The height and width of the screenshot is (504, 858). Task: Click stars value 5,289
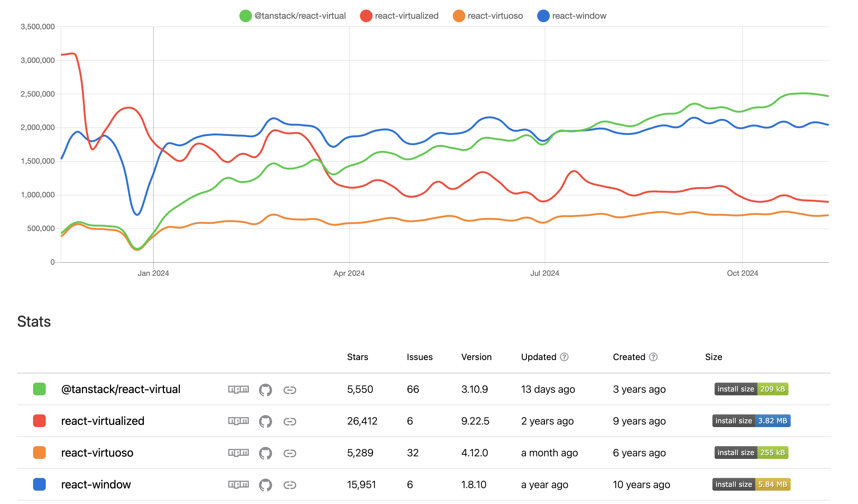[x=360, y=453]
